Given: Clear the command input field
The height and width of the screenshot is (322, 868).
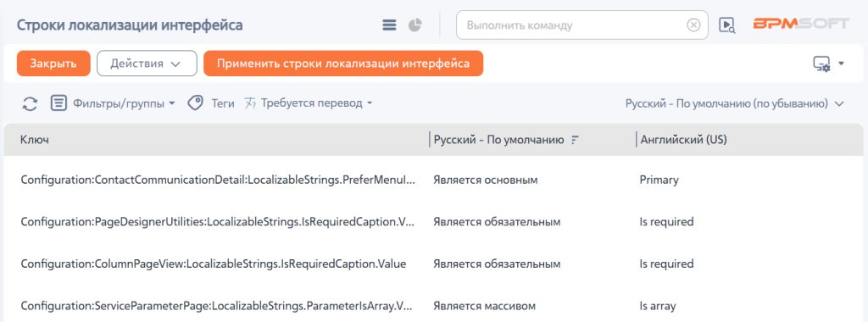Looking at the screenshot, I should coord(693,25).
